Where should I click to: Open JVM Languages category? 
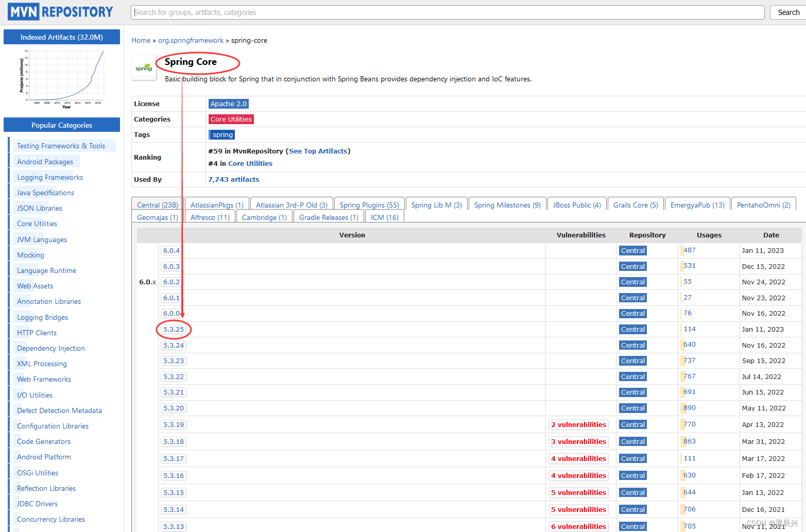(x=42, y=239)
